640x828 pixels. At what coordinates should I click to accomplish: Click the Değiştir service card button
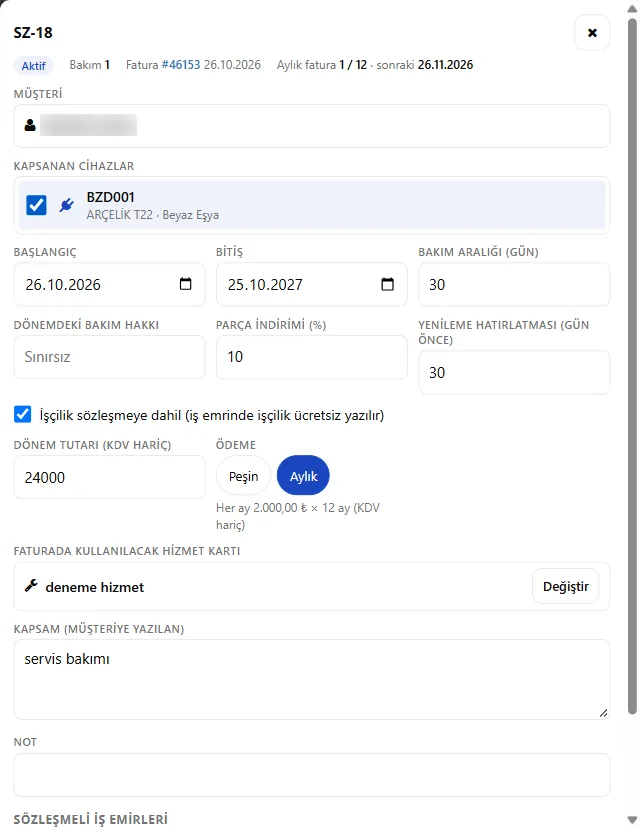coord(566,586)
